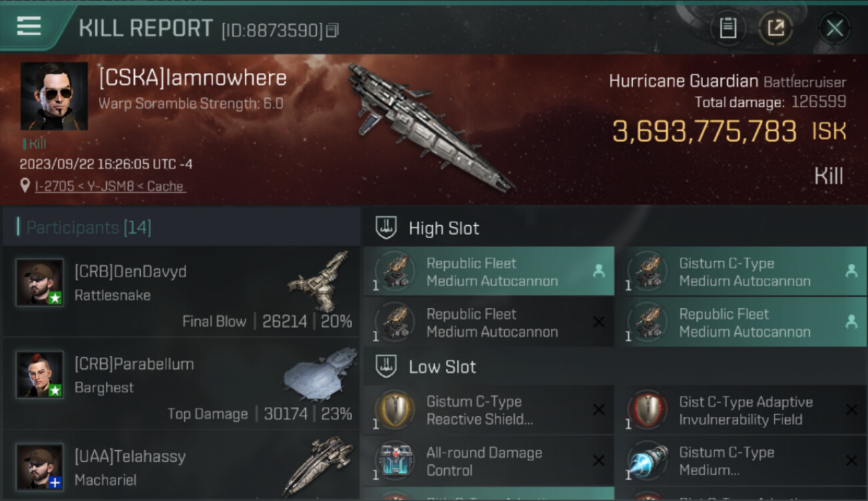Click the Hurricane Guardian ship image

[430, 127]
